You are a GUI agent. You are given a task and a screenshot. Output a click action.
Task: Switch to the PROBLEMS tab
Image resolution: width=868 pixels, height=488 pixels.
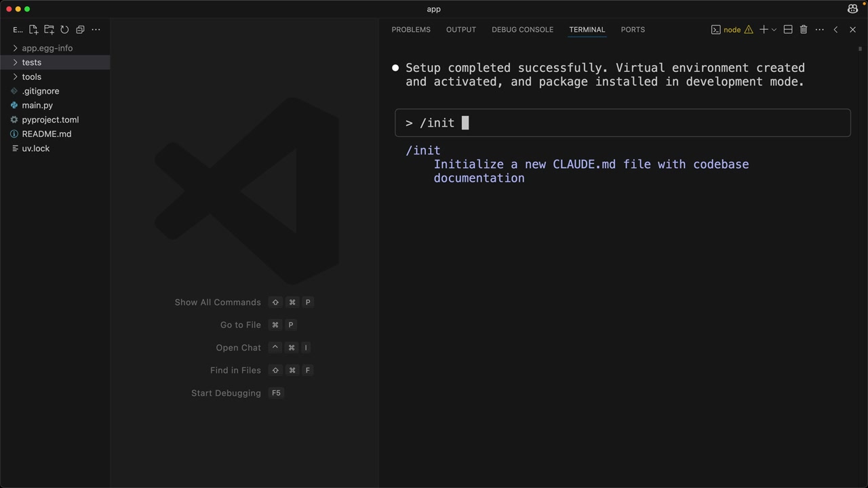point(411,30)
